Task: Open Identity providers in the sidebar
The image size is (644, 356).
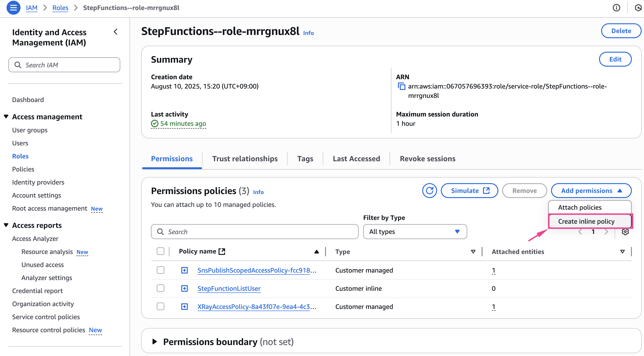Action: 38,182
